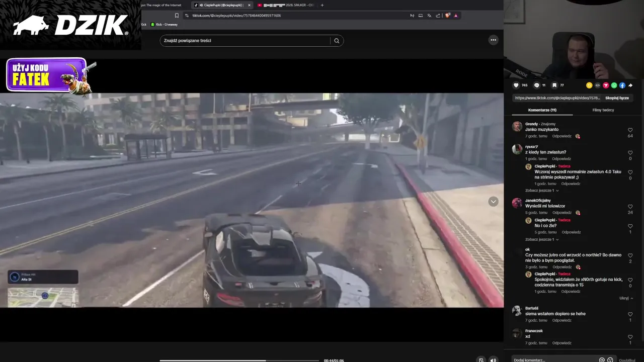Copy link with 'Skopiuj łącze'
The height and width of the screenshot is (362, 644).
coord(617,98)
